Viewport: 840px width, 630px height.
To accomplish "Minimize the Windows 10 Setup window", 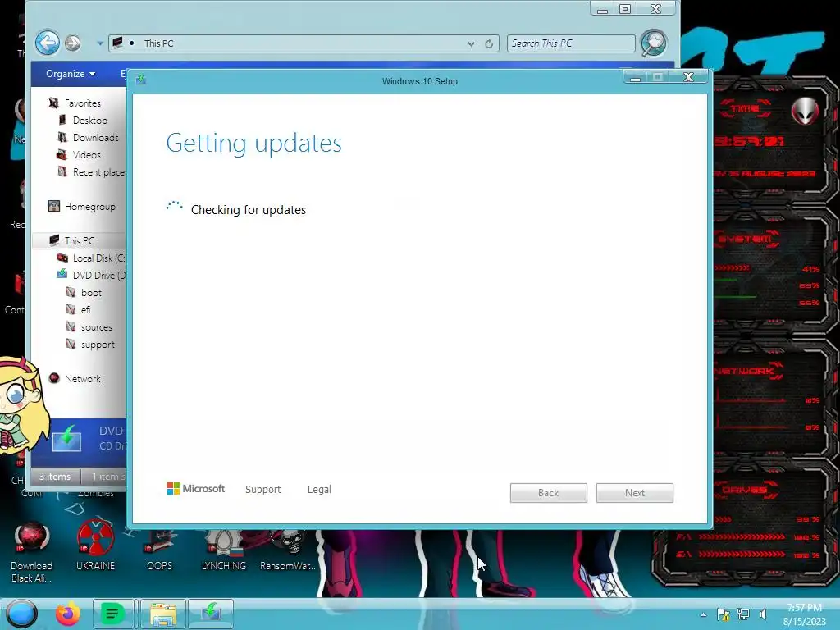I will click(x=636, y=78).
